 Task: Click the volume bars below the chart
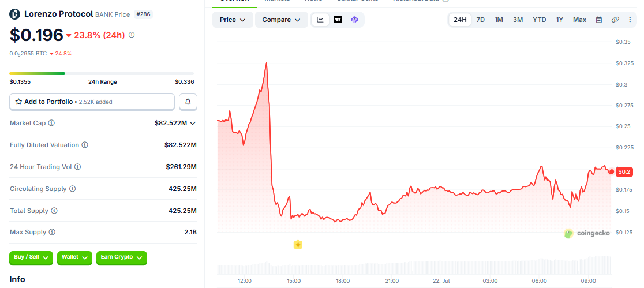[x=414, y=266]
